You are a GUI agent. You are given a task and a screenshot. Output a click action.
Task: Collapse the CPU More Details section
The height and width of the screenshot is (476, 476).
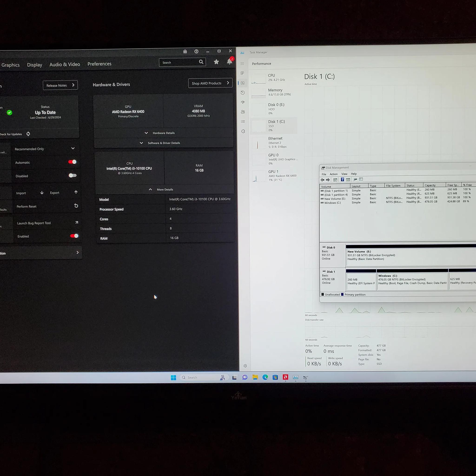[x=161, y=189]
